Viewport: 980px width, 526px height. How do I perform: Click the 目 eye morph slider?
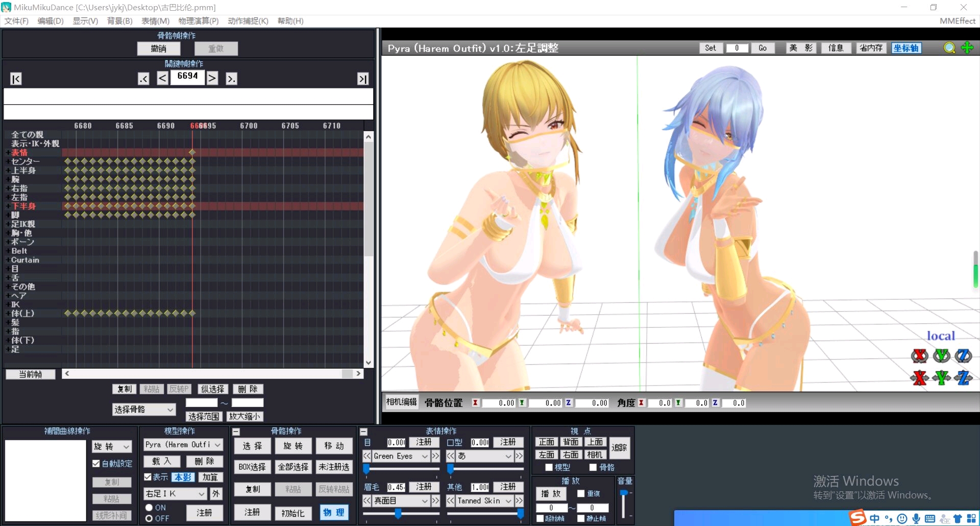366,469
